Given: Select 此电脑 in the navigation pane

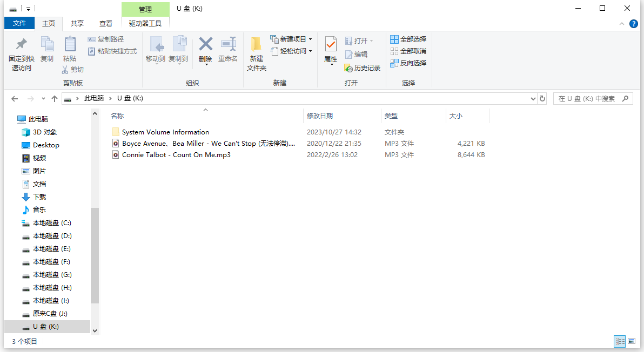Looking at the screenshot, I should click(38, 119).
